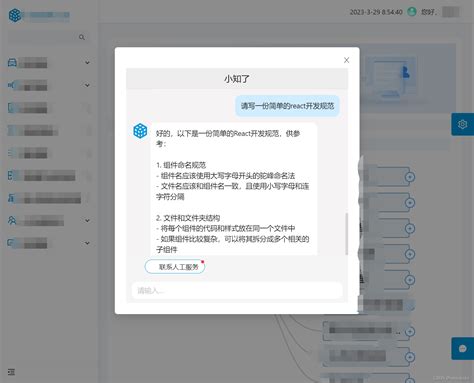The image size is (474, 383).
Task: Click the 小知了 dialog title
Action: [237, 79]
